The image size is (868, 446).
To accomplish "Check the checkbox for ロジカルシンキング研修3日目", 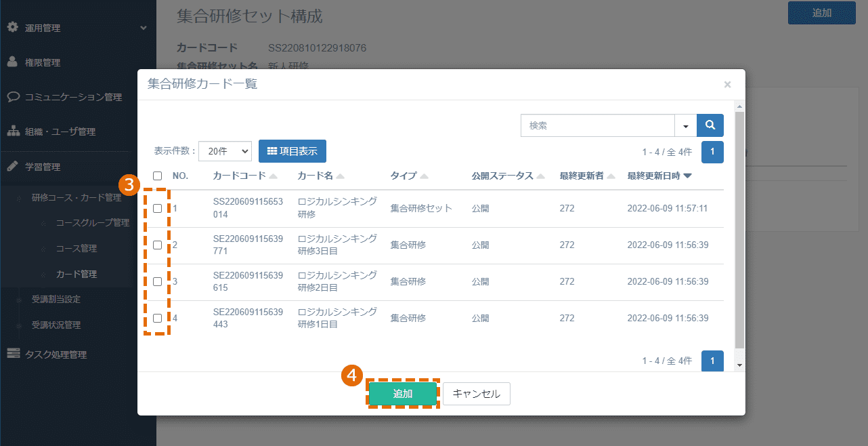I will click(157, 245).
